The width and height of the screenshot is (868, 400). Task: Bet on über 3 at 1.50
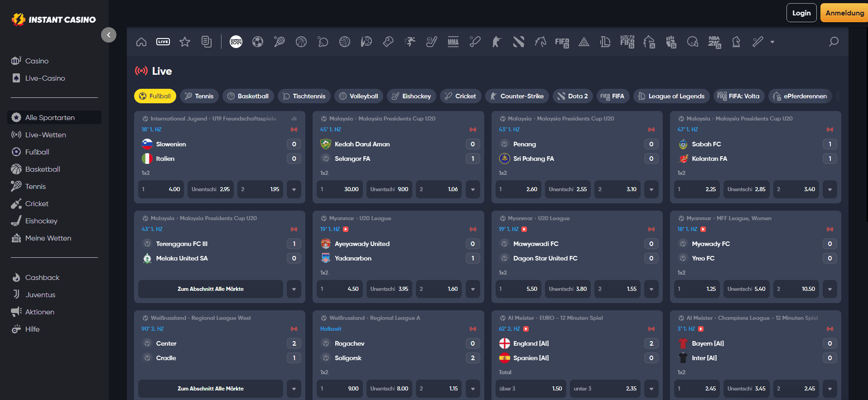[530, 389]
